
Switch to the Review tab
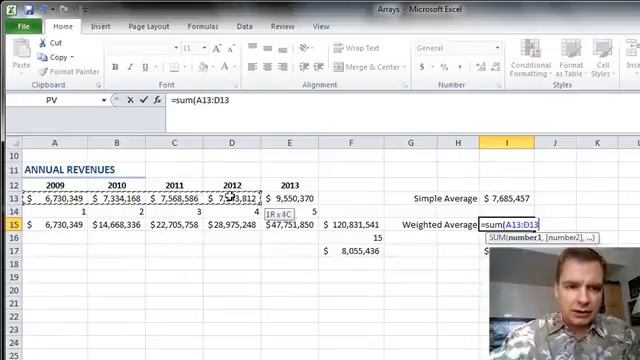282,27
